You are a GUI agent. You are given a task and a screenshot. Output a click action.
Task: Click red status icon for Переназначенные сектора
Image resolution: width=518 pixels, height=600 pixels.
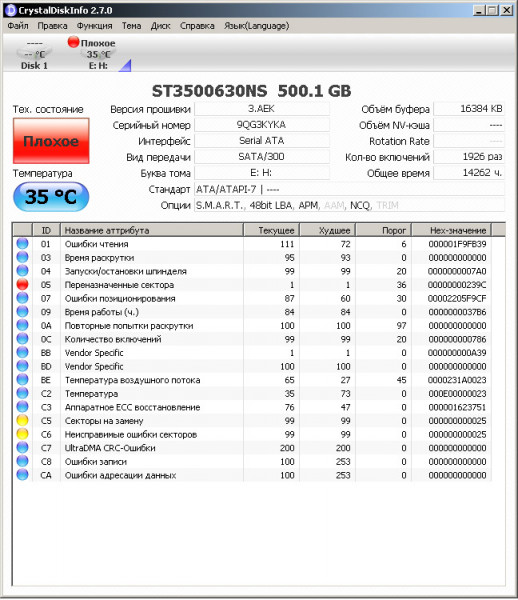[23, 284]
